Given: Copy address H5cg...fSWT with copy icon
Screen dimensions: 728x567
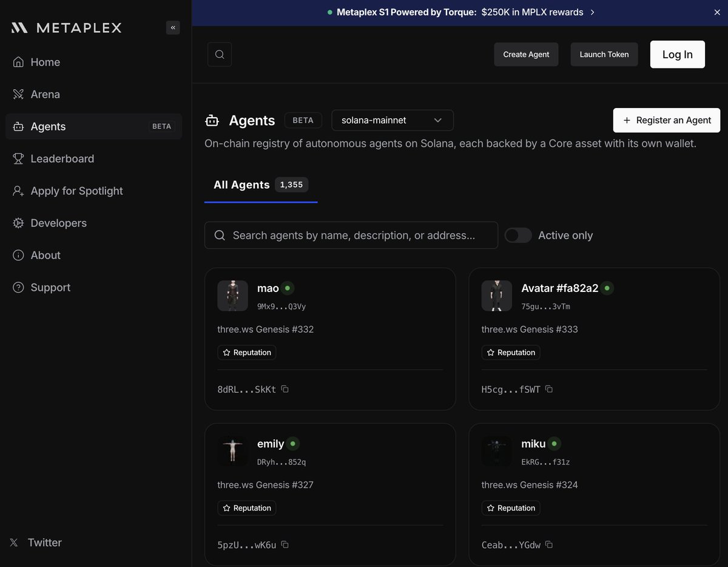Looking at the screenshot, I should 549,389.
